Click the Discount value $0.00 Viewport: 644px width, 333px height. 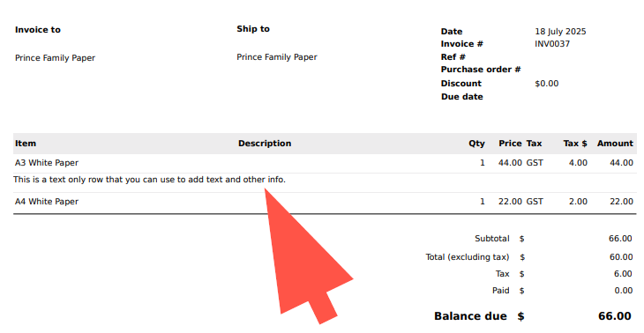point(547,84)
